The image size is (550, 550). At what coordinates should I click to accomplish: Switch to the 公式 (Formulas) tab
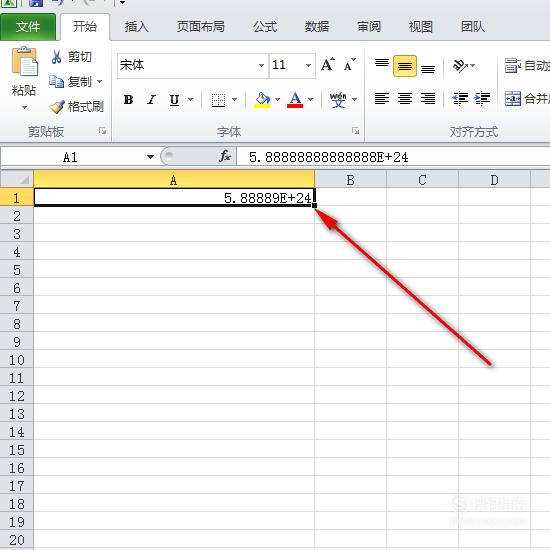click(265, 27)
